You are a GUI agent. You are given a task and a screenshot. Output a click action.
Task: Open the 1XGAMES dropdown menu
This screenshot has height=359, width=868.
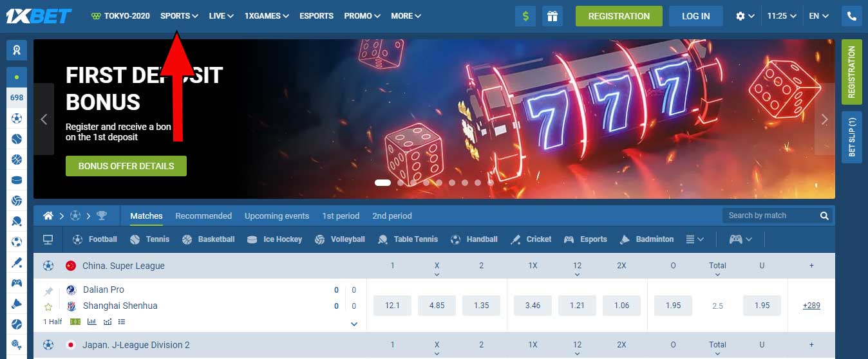(x=267, y=16)
